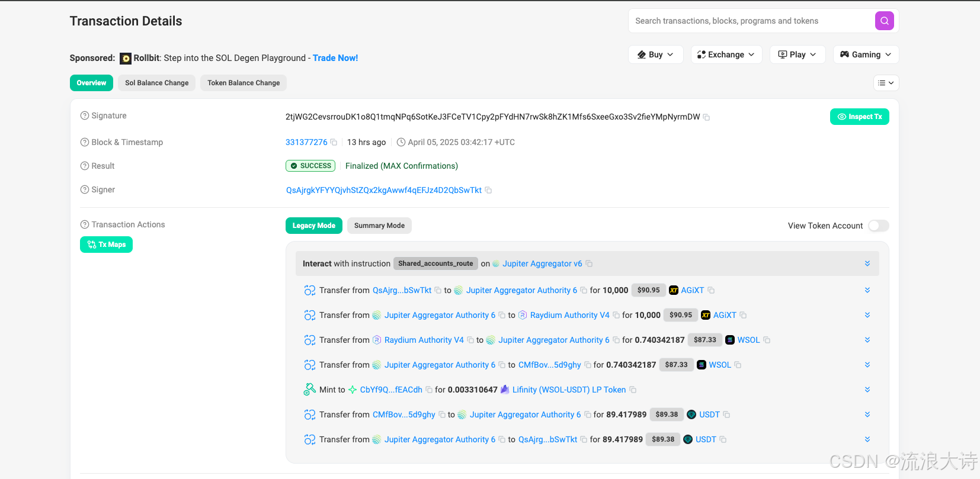Copy WSOL token address in fourth transfer row
Image resolution: width=980 pixels, height=479 pixels.
point(738,365)
